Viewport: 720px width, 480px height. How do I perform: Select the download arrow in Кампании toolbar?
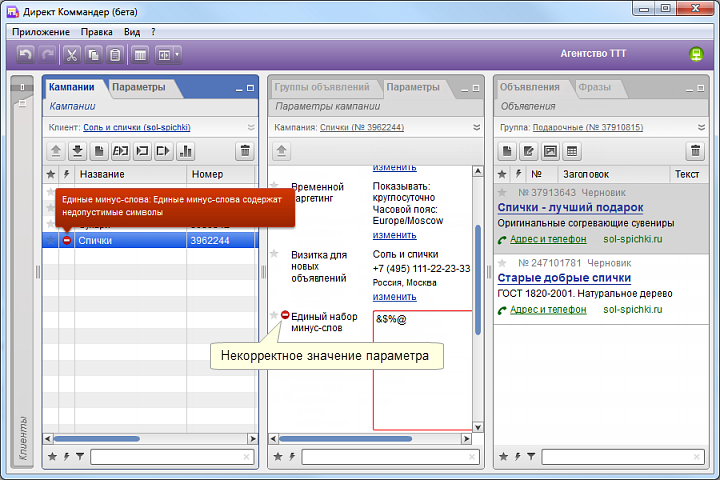78,151
